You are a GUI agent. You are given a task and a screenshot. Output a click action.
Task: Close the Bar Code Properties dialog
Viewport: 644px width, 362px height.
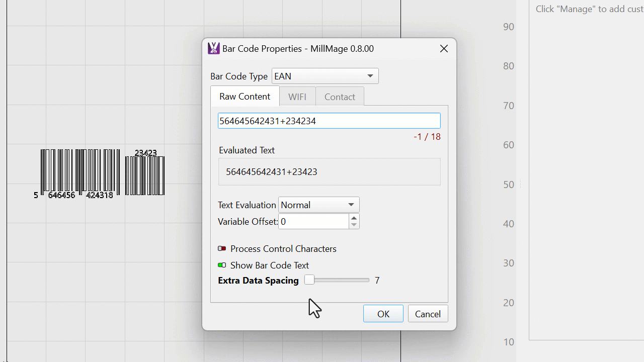444,49
